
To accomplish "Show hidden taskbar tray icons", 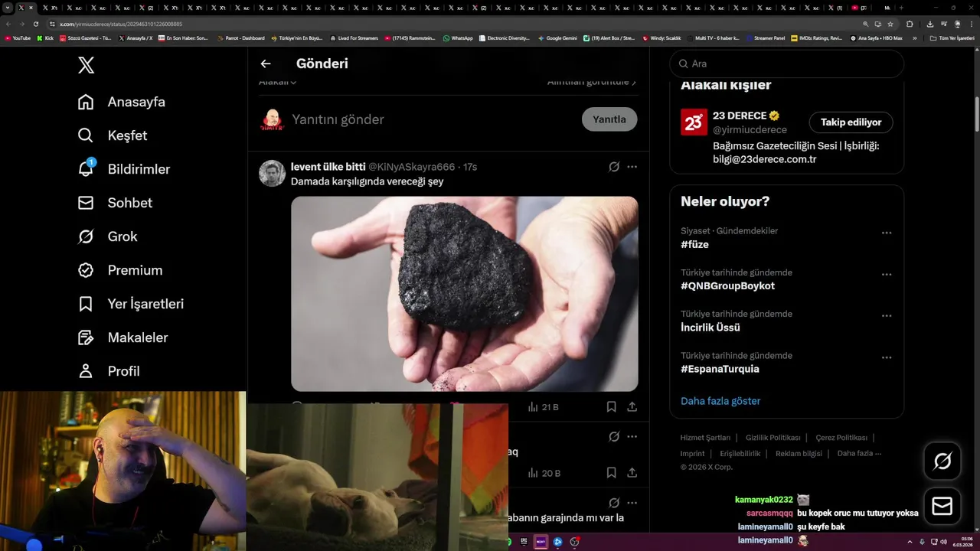I will tap(910, 542).
